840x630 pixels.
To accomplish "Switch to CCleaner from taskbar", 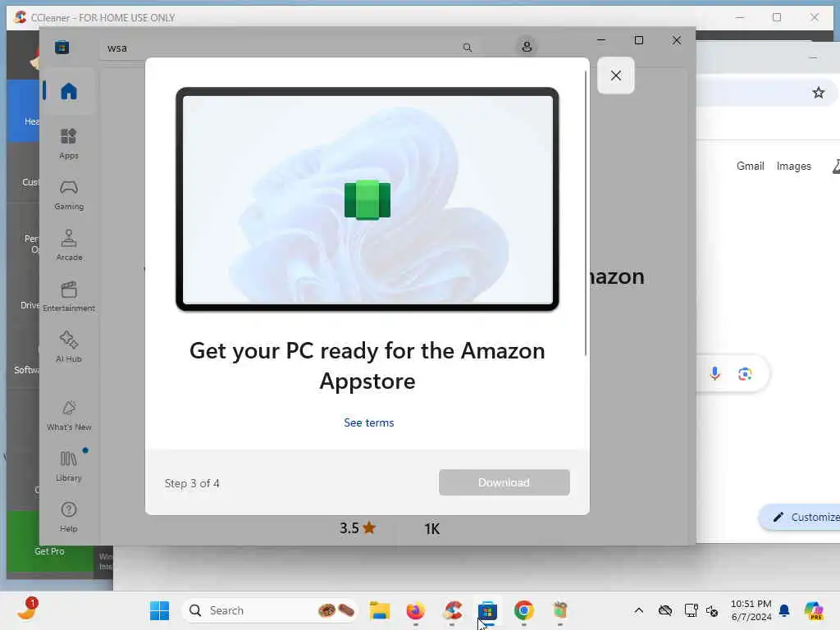I will (452, 610).
